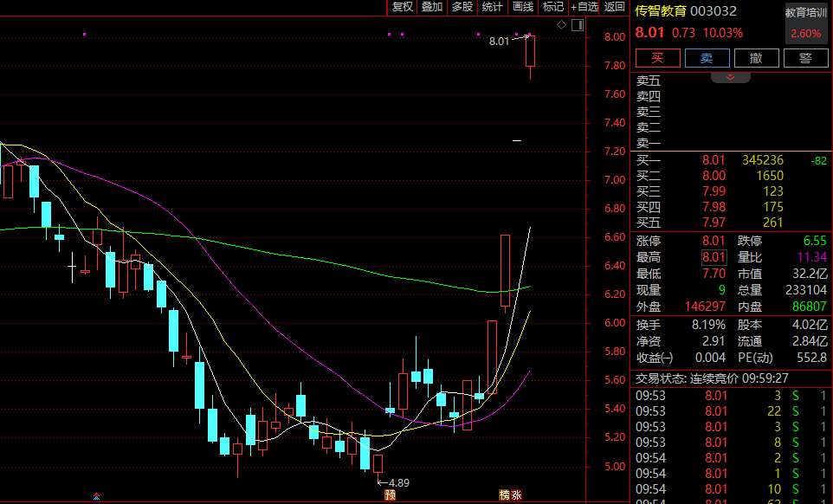Screen dimensions: 833x504
Task: Click the 榜 ranking marker on timeline
Action: 504,495
